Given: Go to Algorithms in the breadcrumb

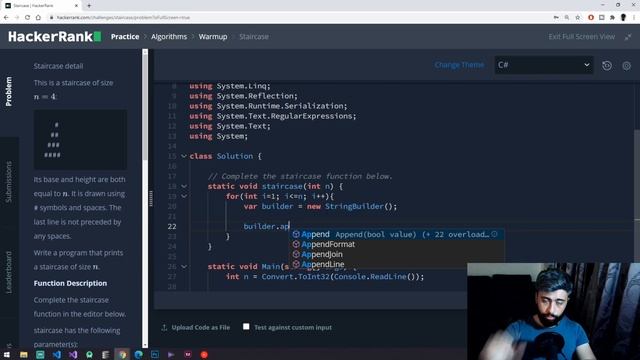Looking at the screenshot, I should (x=169, y=37).
